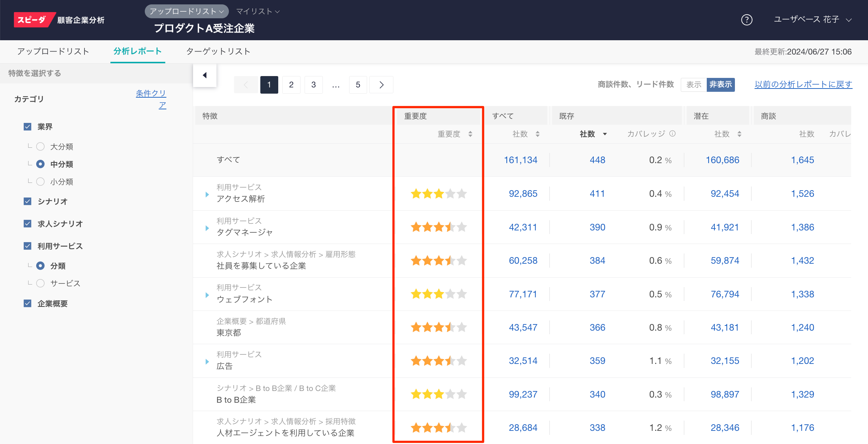Sort by 重要度 using the sort arrows

(x=470, y=134)
